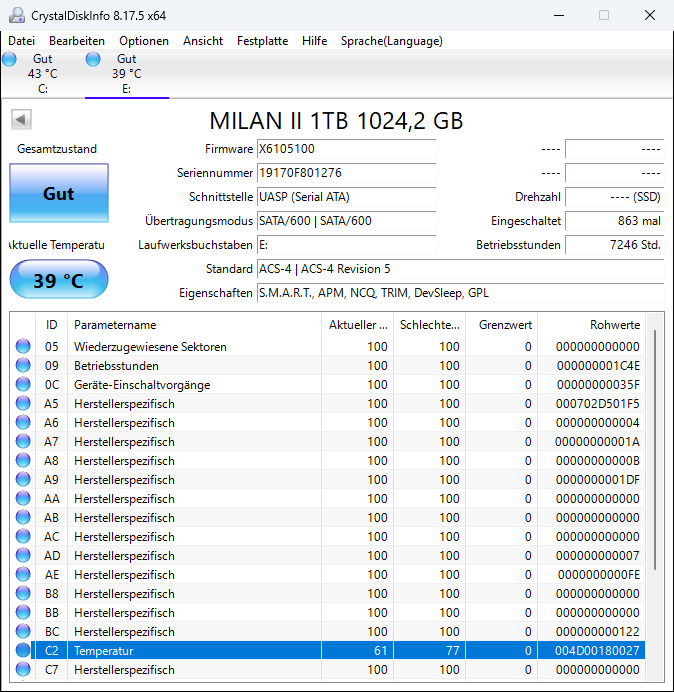Open the Bearbeiten menu
Image resolution: width=674 pixels, height=692 pixels.
pos(77,41)
